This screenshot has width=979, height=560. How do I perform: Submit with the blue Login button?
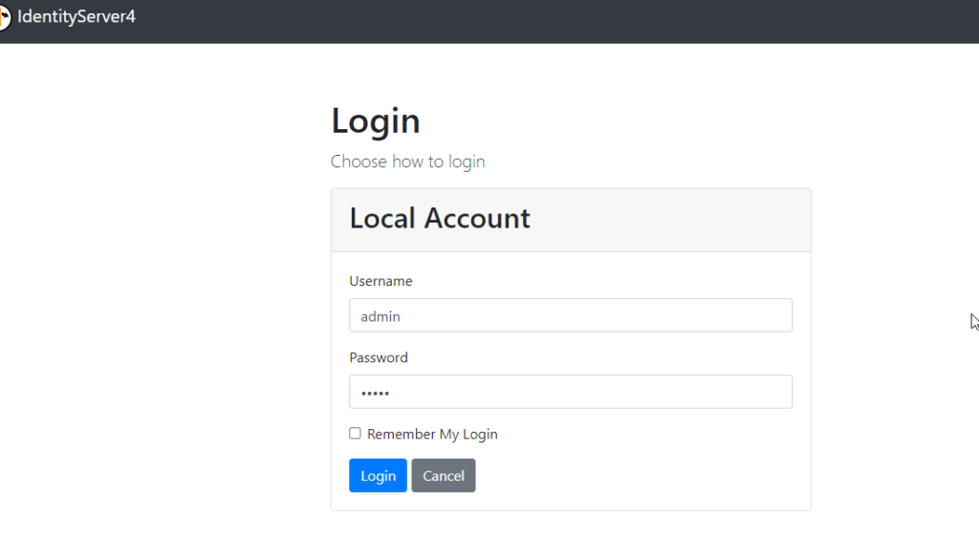[378, 476]
